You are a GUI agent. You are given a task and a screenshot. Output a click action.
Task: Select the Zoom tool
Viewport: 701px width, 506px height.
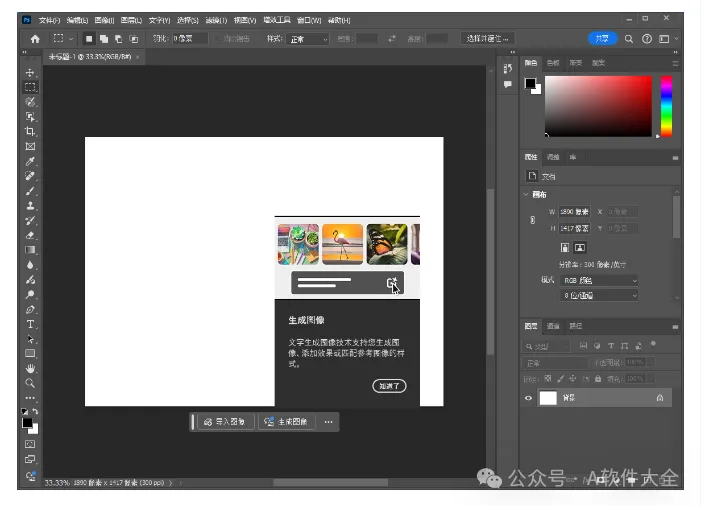click(x=30, y=383)
